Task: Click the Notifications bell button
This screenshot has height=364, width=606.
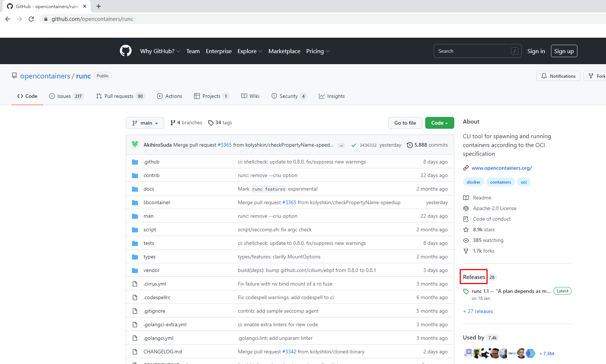Action: pos(558,76)
